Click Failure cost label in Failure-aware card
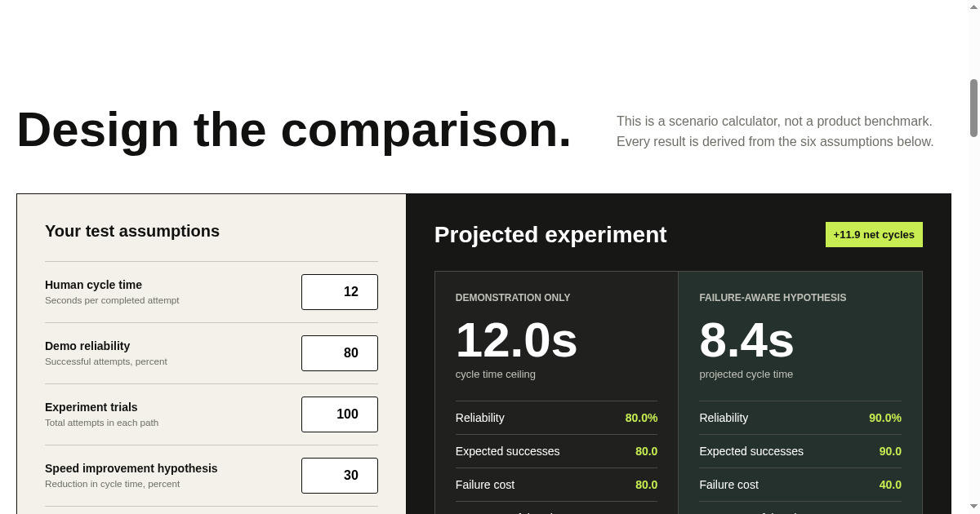Screen dimensions: 980x514 [728, 485]
